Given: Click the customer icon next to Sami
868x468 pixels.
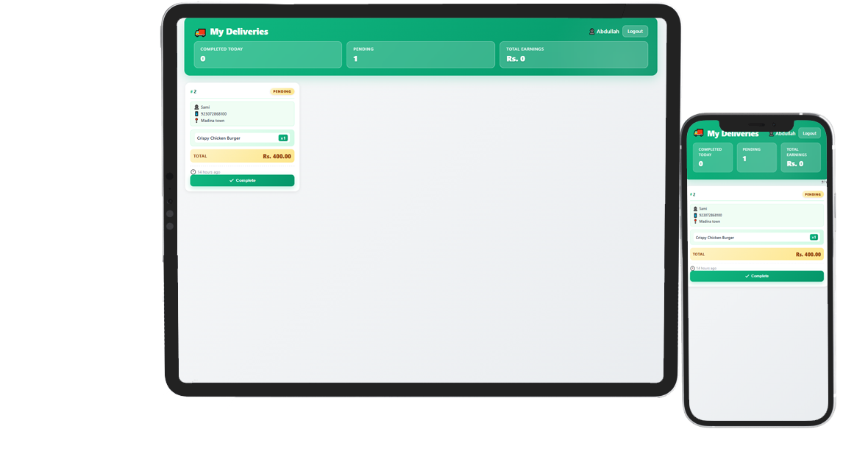Looking at the screenshot, I should [x=196, y=107].
